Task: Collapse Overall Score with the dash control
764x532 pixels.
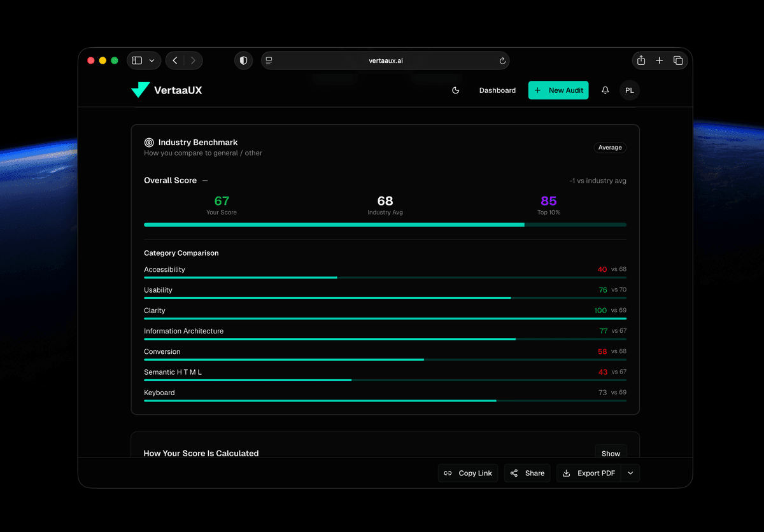Action: 204,180
